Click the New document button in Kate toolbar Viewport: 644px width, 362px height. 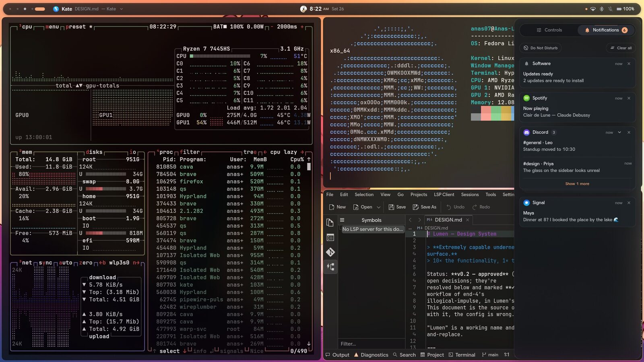click(x=337, y=207)
